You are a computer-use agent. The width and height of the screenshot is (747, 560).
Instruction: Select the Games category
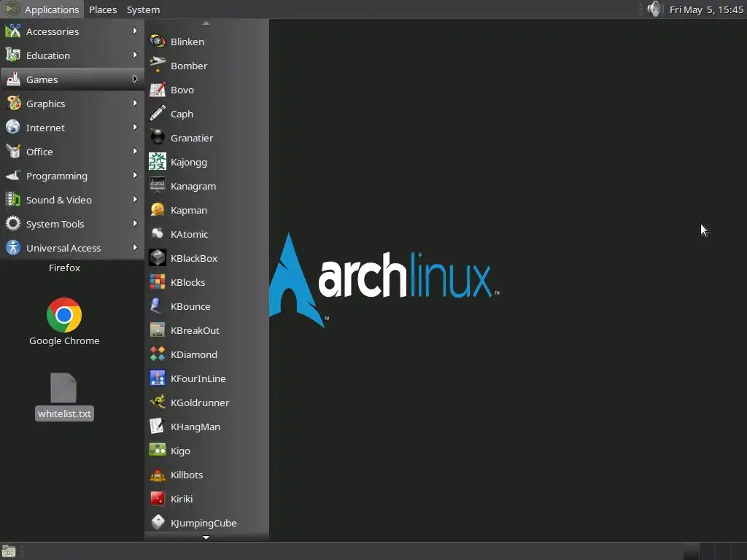point(72,79)
